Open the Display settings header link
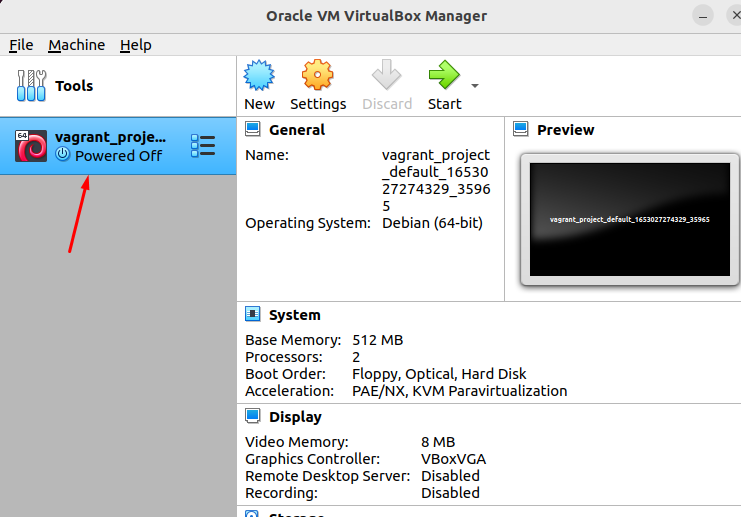 coord(295,417)
